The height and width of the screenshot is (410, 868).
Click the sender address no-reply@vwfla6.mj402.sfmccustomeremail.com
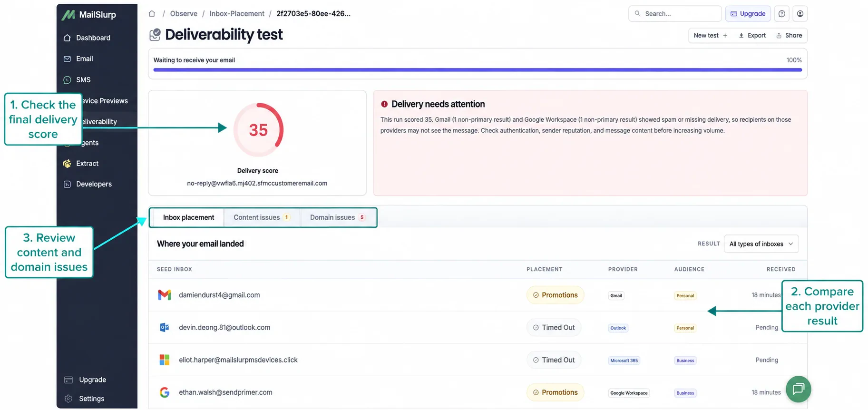(257, 184)
